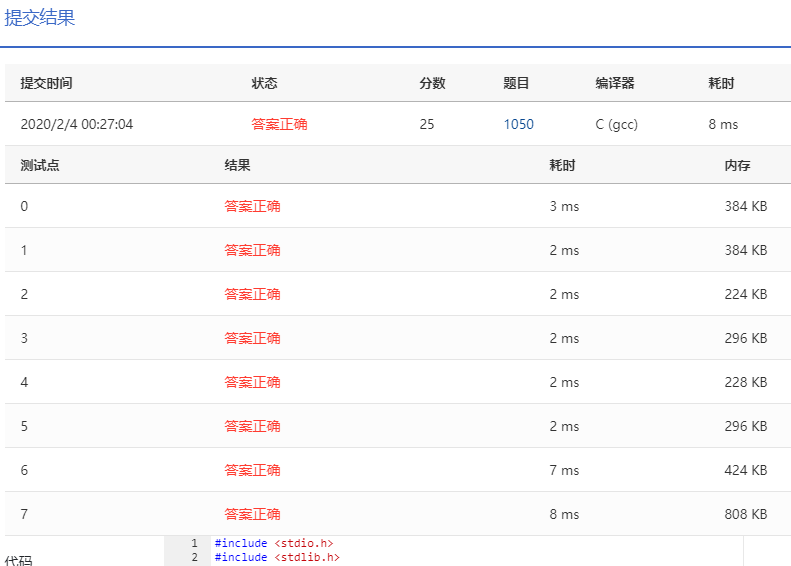The height and width of the screenshot is (566, 791).
Task: Click the 结果 column header
Action: (x=238, y=165)
